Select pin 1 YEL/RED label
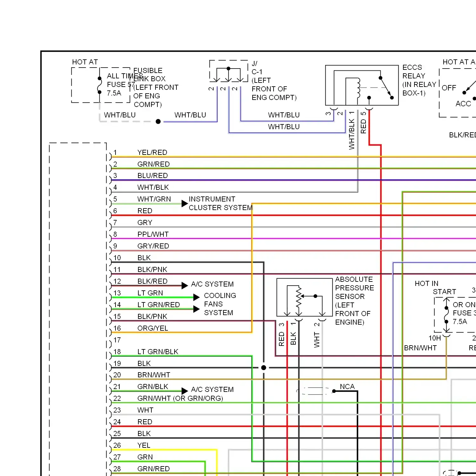This screenshot has width=476, height=476. [152, 152]
